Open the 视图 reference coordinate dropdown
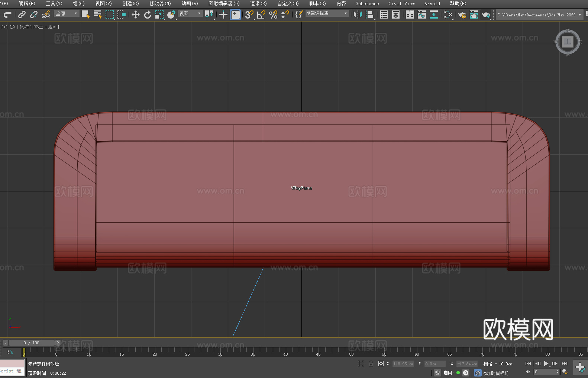The image size is (588, 378). pyautogui.click(x=190, y=13)
